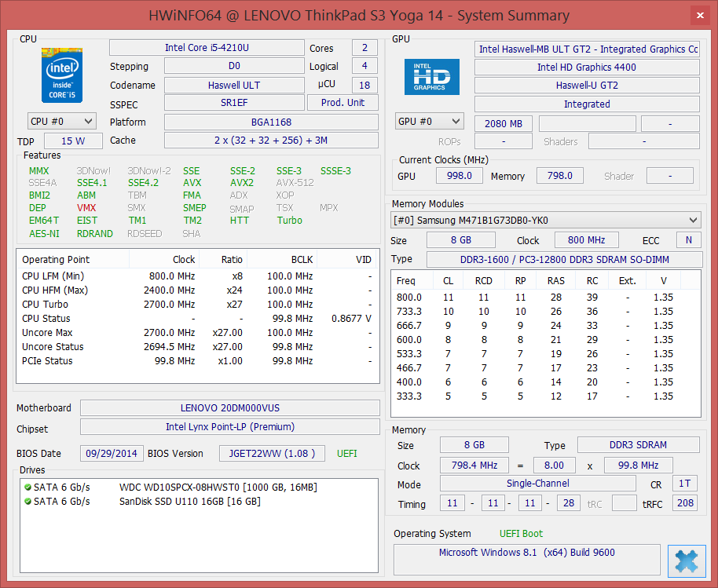Click the window title bar text
The width and height of the screenshot is (718, 588).
[x=359, y=16]
